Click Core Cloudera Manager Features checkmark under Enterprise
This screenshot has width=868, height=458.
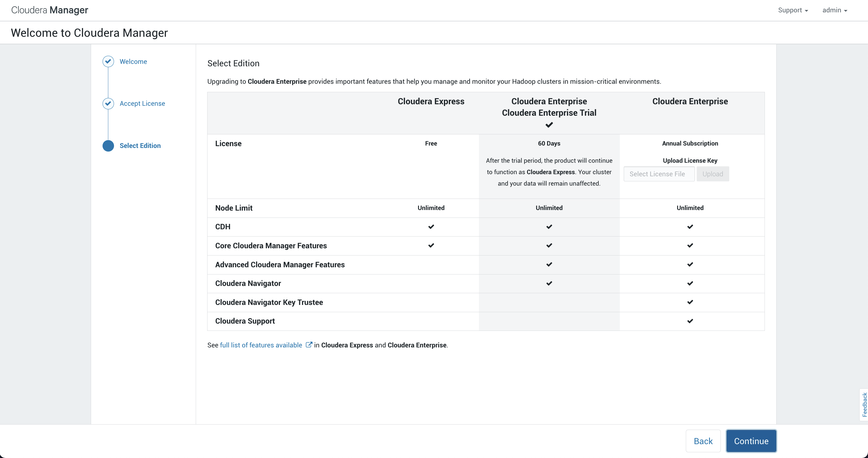tap(690, 246)
